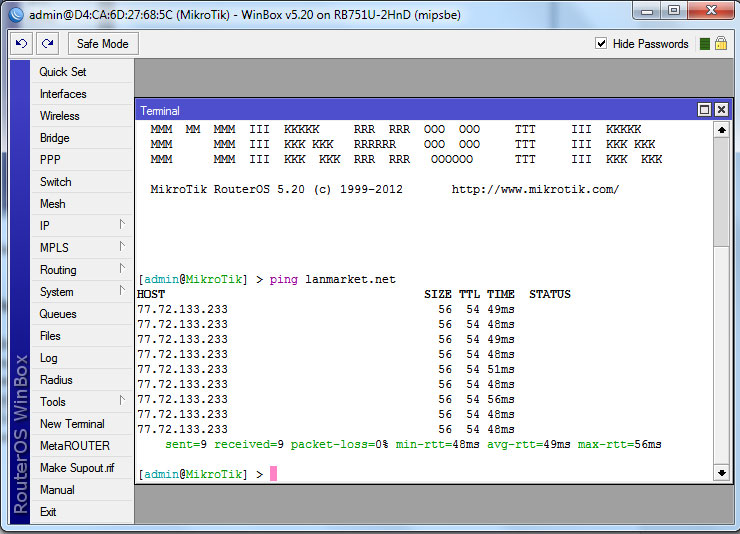Uncheck the Hide Passwords checkbox
Viewport: 740px width, 534px height.
coord(601,44)
